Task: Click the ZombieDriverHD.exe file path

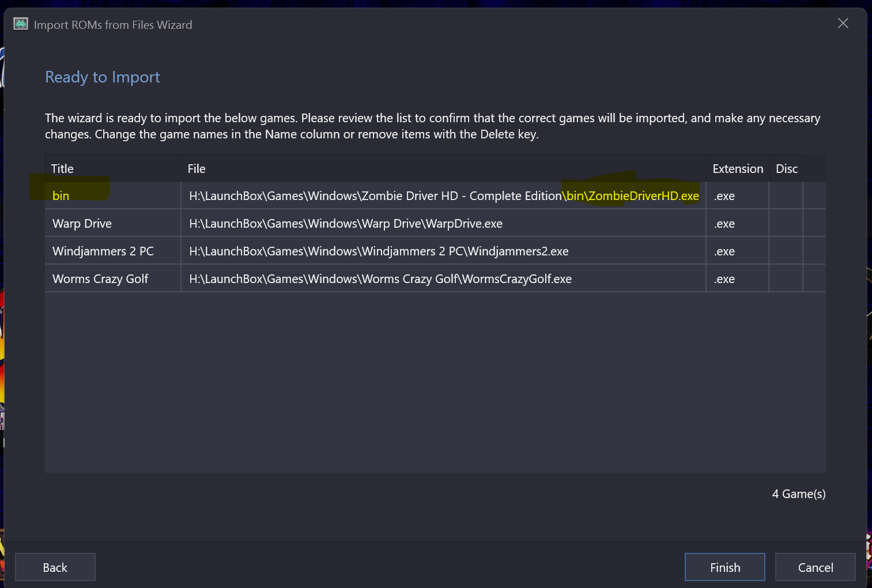Action: click(x=444, y=195)
